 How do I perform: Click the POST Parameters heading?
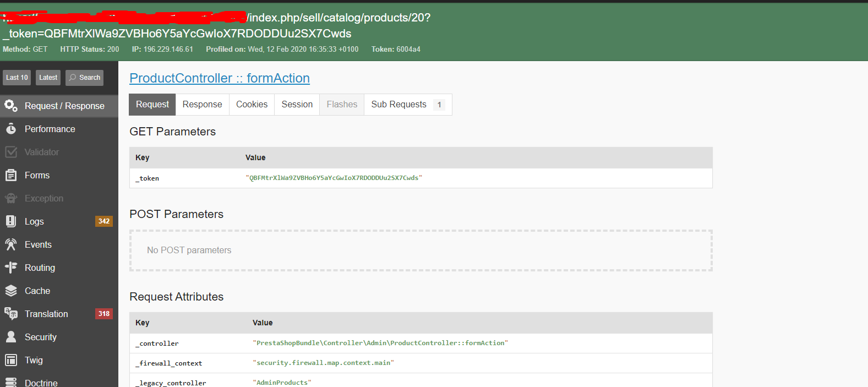(x=177, y=214)
